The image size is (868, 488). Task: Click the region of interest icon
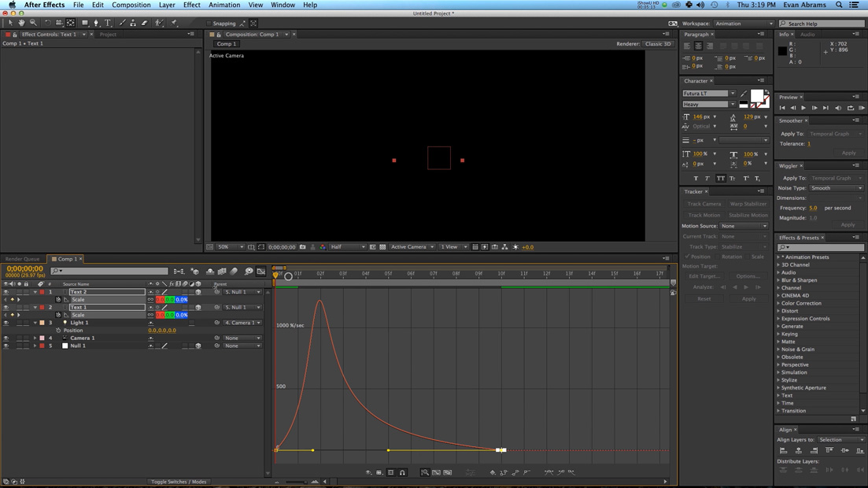[372, 247]
